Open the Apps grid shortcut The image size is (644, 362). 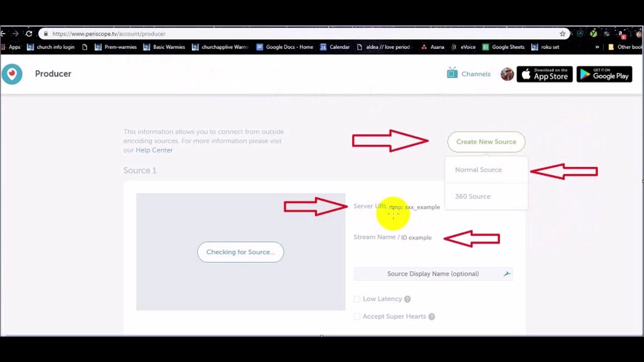point(11,47)
